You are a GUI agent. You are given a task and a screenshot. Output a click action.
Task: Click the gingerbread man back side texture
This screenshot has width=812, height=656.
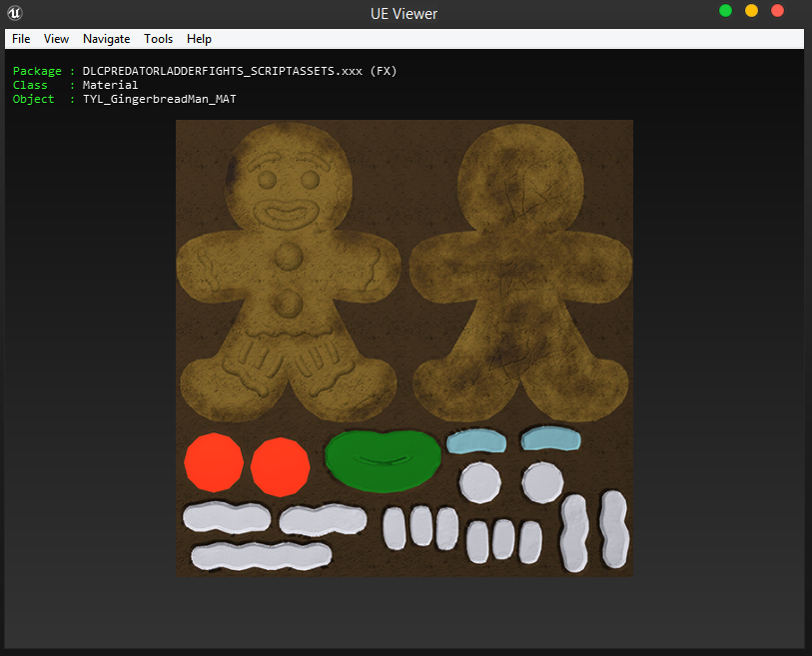pos(519,270)
